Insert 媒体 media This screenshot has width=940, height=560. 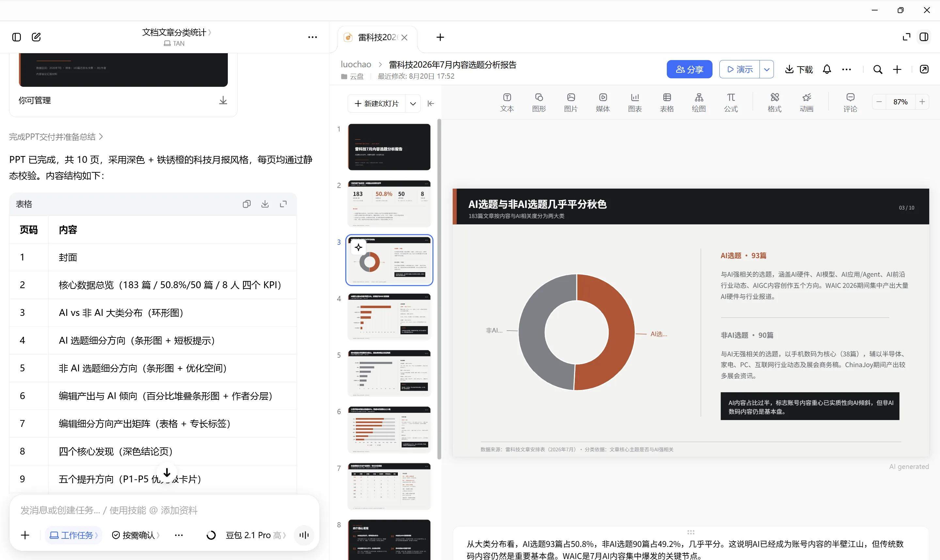[x=603, y=103]
